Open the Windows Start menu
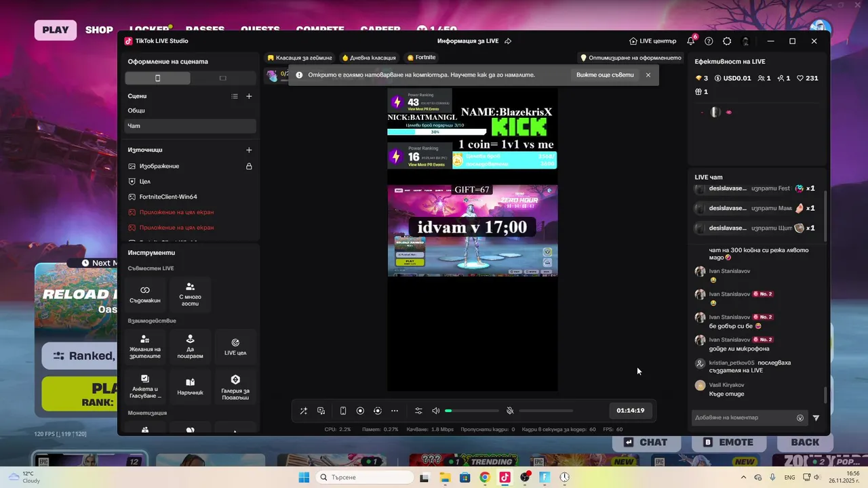868x488 pixels. (x=304, y=477)
